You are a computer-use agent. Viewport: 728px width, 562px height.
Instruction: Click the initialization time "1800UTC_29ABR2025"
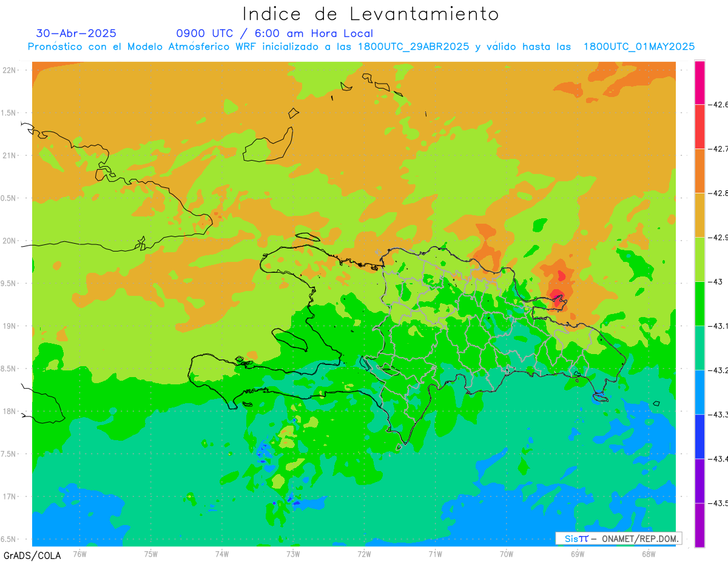point(413,46)
